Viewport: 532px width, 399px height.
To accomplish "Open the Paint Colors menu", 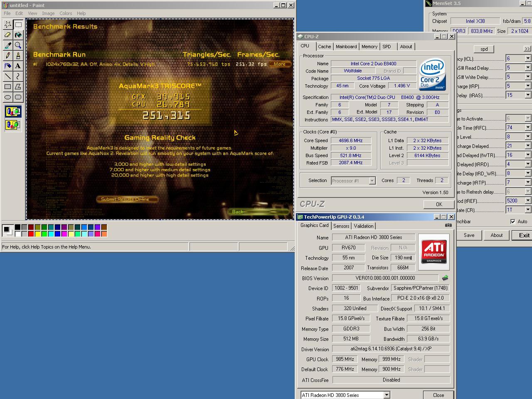I will click(66, 13).
